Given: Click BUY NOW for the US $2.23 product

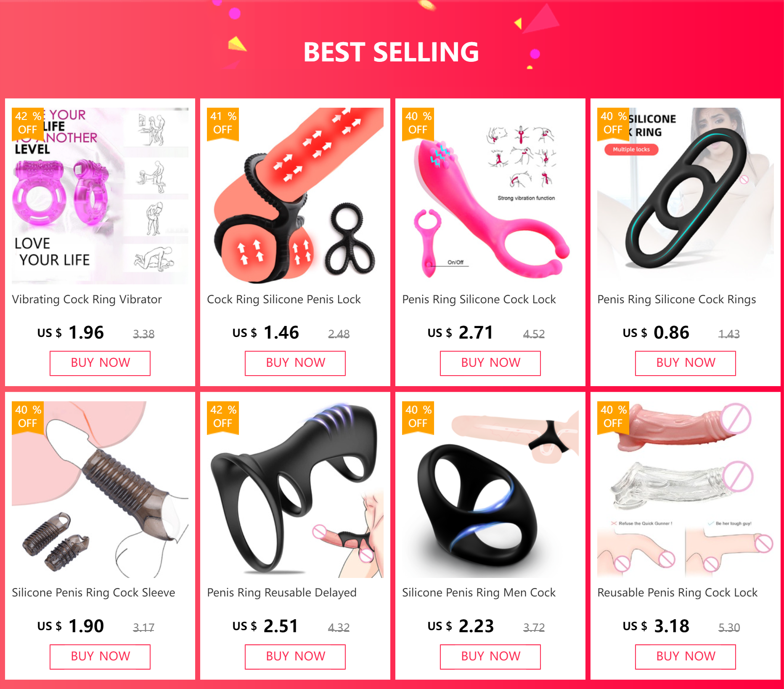Looking at the screenshot, I should coord(490,657).
